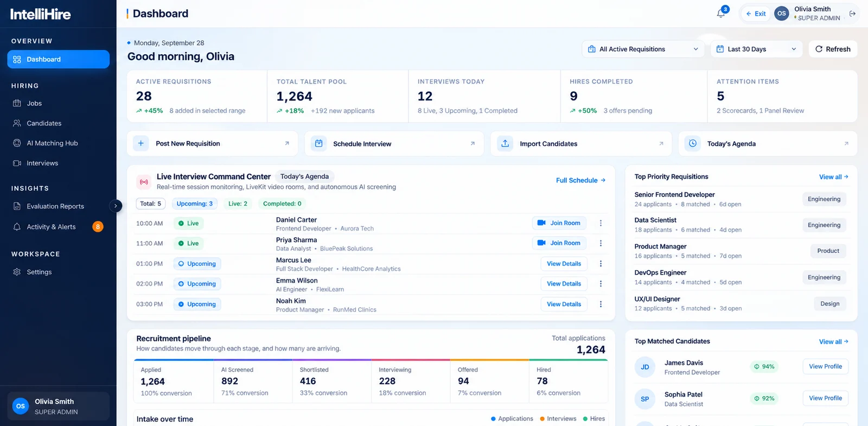Open the Last 30 Days date range dropdown
Image resolution: width=868 pixels, height=426 pixels.
[757, 49]
